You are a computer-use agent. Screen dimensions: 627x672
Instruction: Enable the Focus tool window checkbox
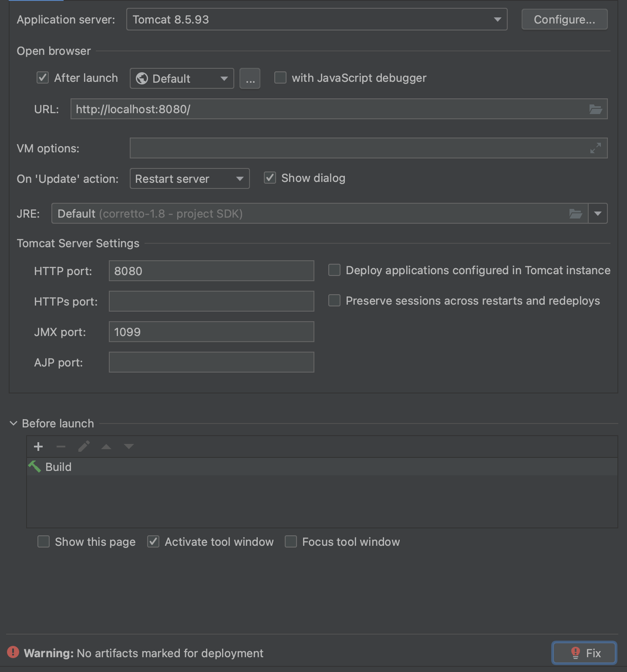coord(291,541)
